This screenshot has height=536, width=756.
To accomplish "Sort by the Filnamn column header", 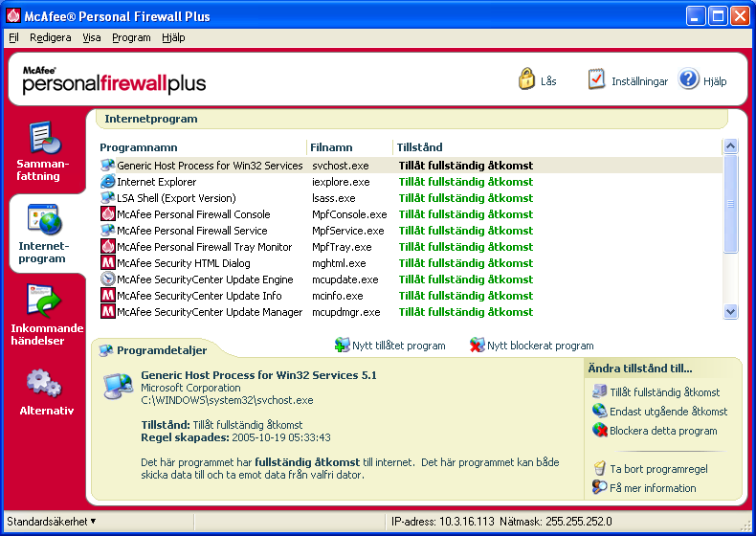I will 331,147.
